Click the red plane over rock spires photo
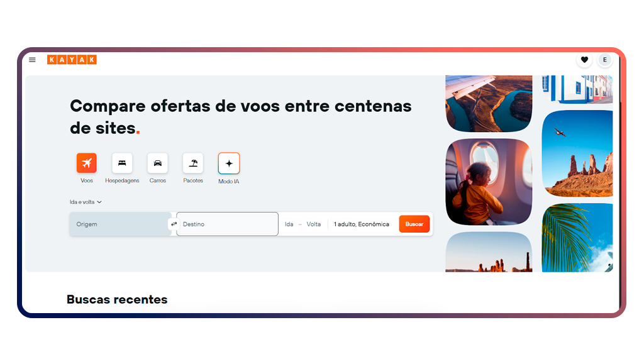The image size is (644, 337). tap(577, 153)
